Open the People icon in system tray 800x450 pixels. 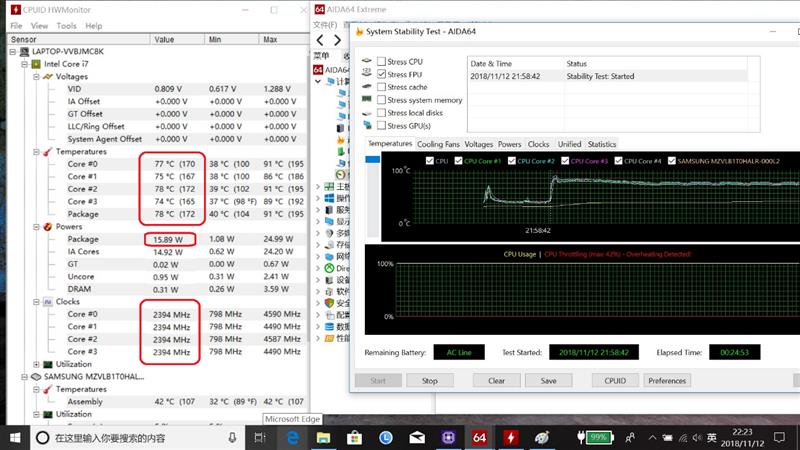coord(631,438)
